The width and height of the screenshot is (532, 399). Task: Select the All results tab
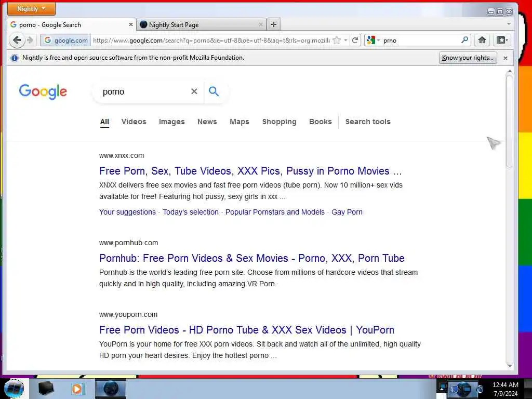pos(104,122)
